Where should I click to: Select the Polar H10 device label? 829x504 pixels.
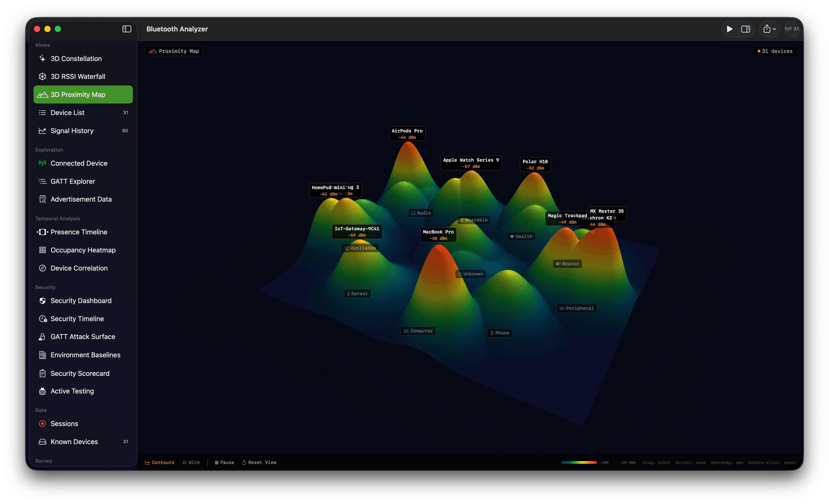(x=535, y=165)
